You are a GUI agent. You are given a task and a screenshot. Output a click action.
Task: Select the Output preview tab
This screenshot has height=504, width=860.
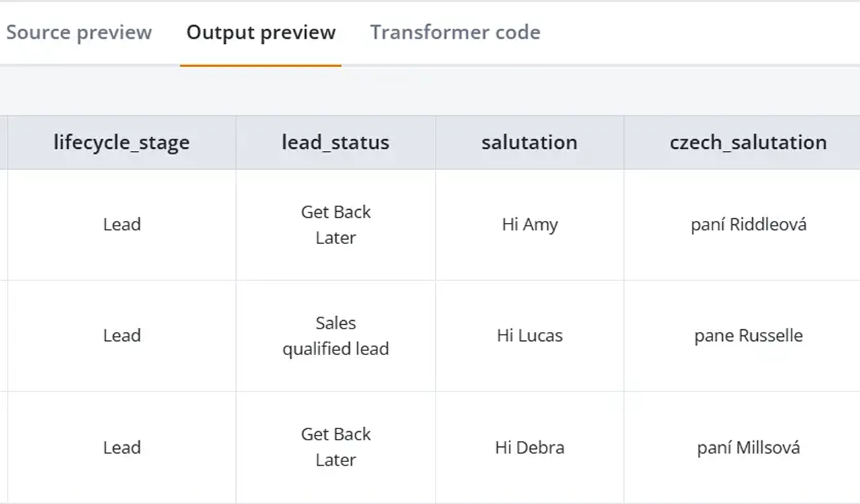coord(261,32)
